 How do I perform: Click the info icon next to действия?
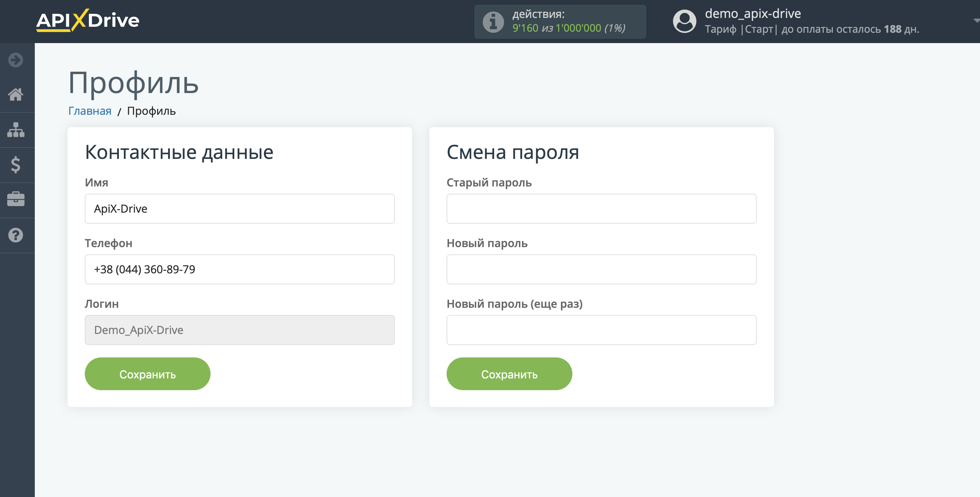(x=493, y=22)
